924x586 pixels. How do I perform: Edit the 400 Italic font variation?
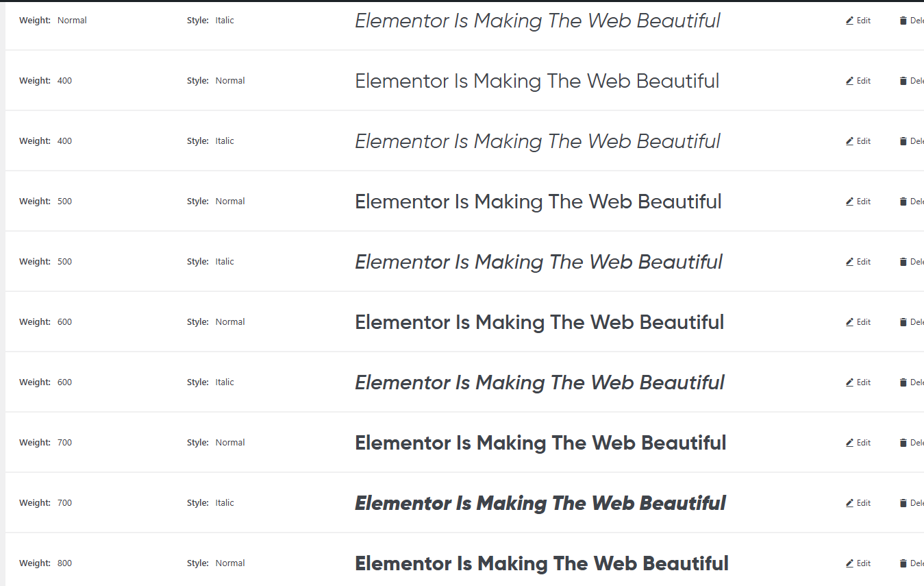click(x=858, y=141)
